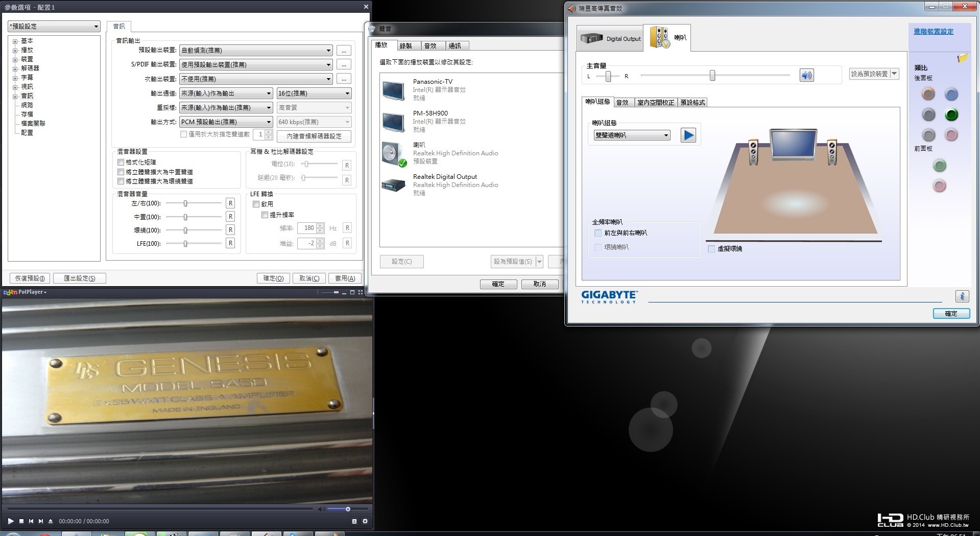Reset LFE mixer volume with R button
Screen dimensions: 980x536
click(230, 243)
